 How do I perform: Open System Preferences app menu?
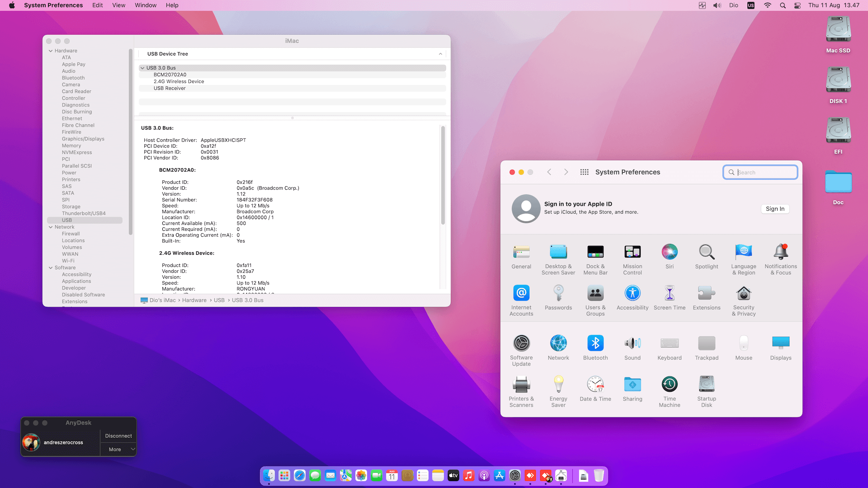53,5
